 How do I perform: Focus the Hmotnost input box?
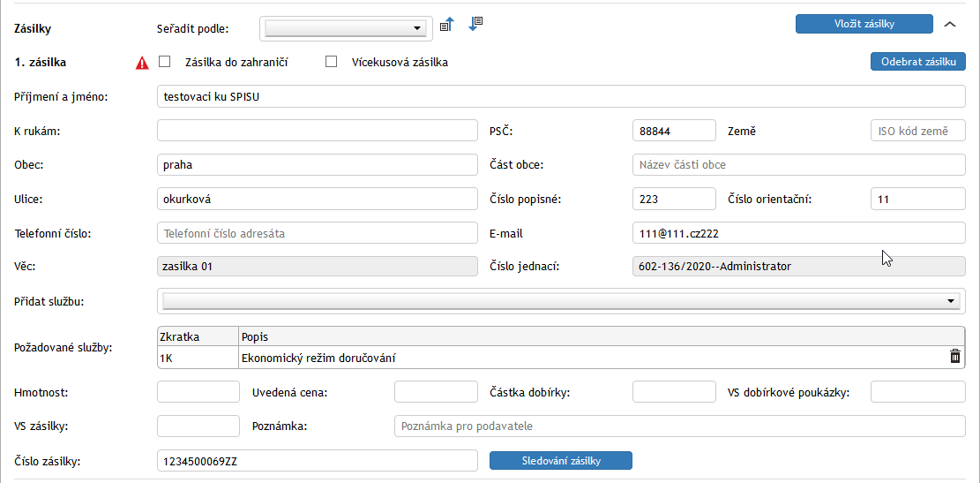click(198, 391)
